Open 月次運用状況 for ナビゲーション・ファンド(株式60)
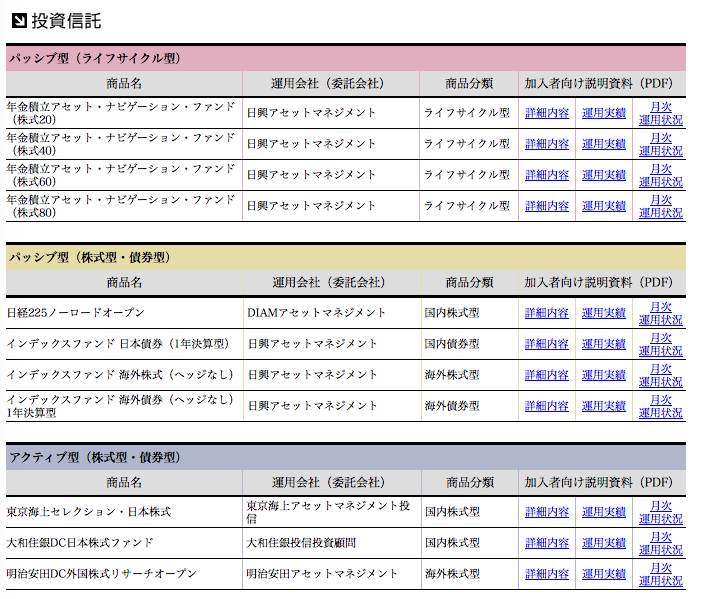 tap(661, 175)
